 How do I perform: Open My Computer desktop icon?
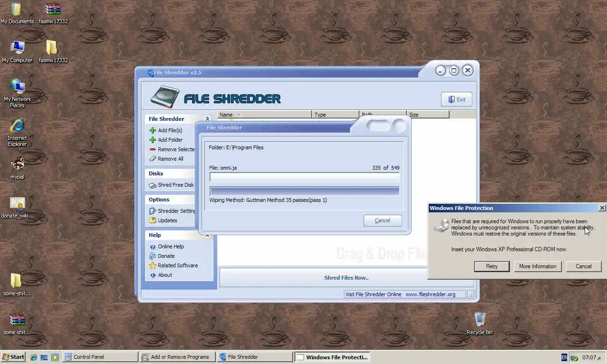[x=17, y=51]
